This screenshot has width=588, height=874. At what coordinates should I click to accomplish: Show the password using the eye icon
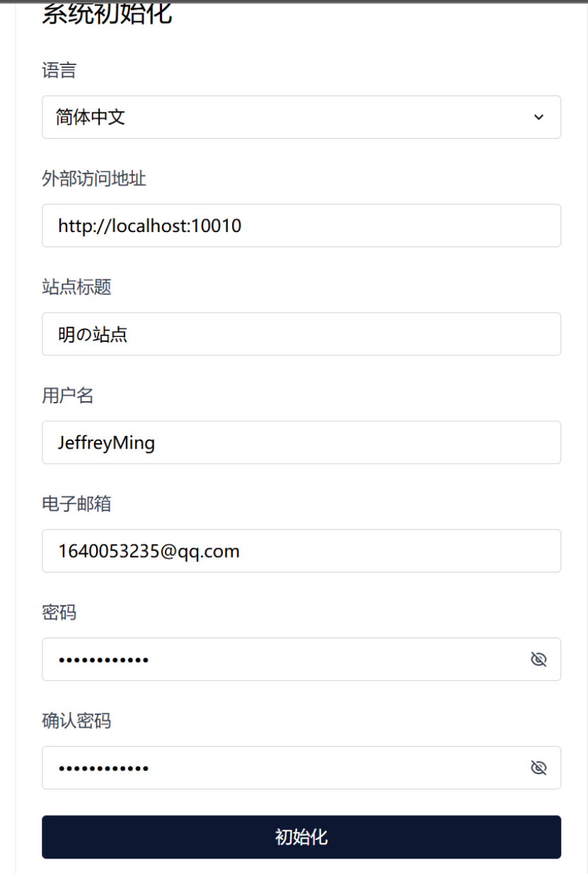pos(538,660)
